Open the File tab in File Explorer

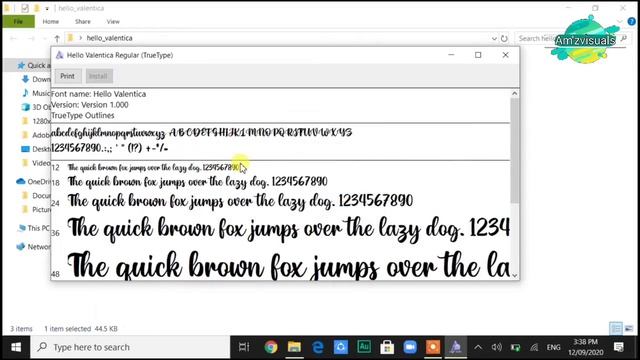click(x=18, y=22)
